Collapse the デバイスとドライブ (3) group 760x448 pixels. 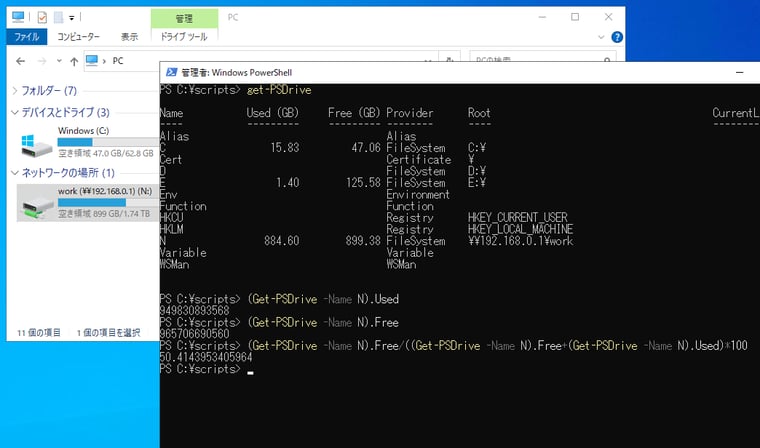[15, 112]
